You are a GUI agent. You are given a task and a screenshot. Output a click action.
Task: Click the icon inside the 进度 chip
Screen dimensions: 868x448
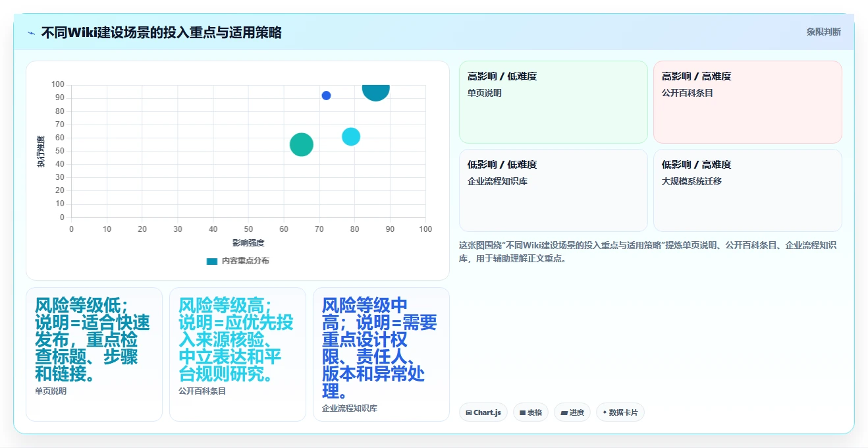pos(564,413)
